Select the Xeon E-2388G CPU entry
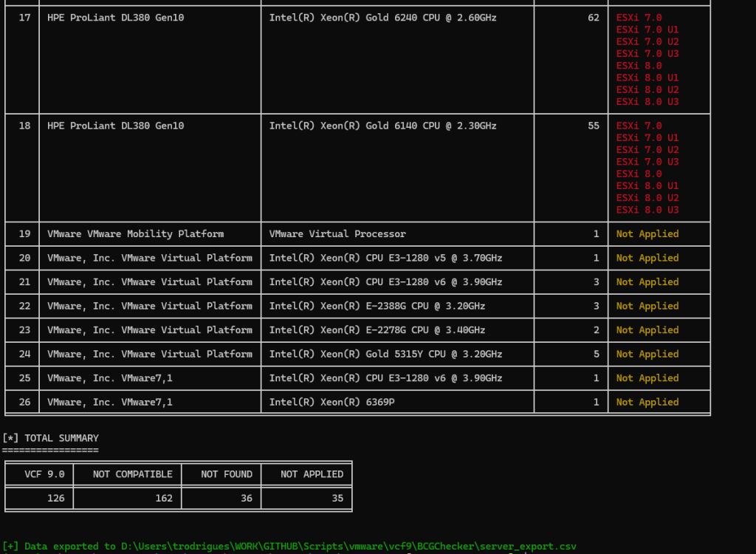Viewport: 756px width, 554px height. (x=377, y=306)
